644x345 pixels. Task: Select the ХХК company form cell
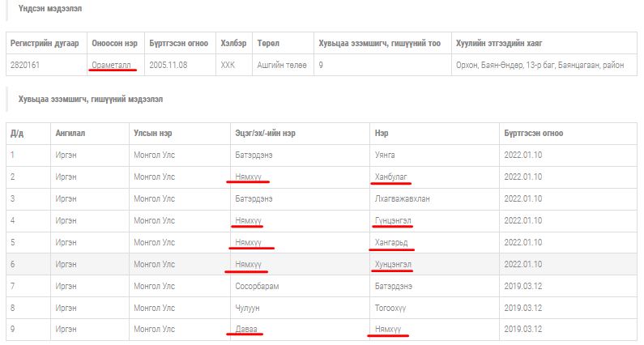(228, 64)
